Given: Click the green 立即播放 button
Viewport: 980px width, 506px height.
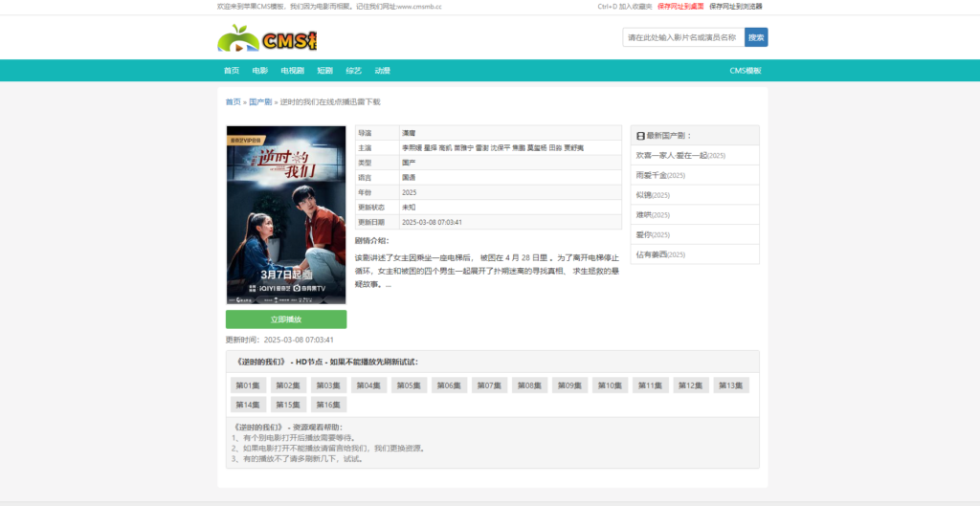Looking at the screenshot, I should [x=285, y=319].
